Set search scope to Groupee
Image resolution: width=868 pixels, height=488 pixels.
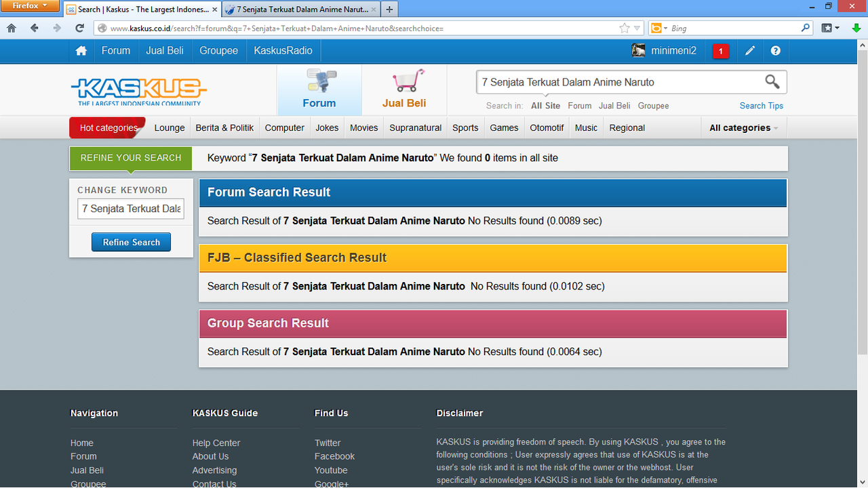(x=654, y=106)
